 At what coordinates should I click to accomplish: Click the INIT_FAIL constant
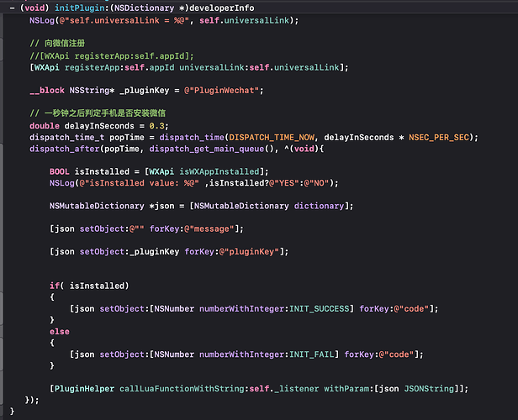(311, 354)
